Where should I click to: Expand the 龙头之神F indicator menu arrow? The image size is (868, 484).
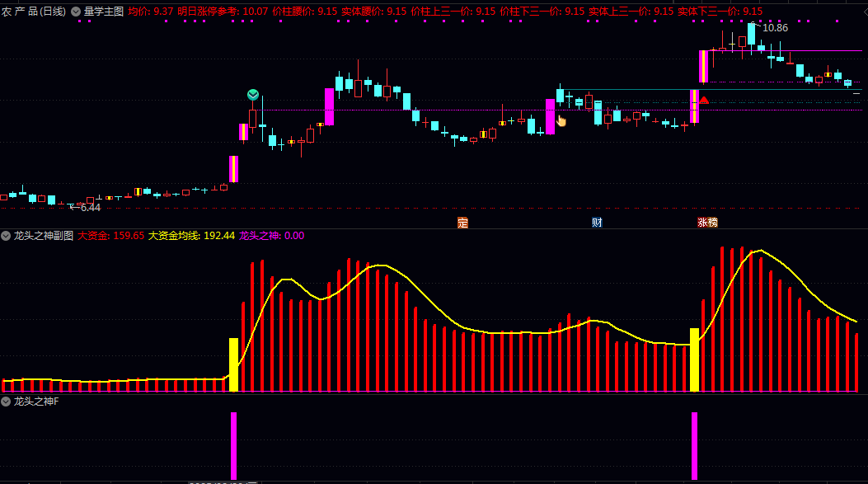click(6, 402)
